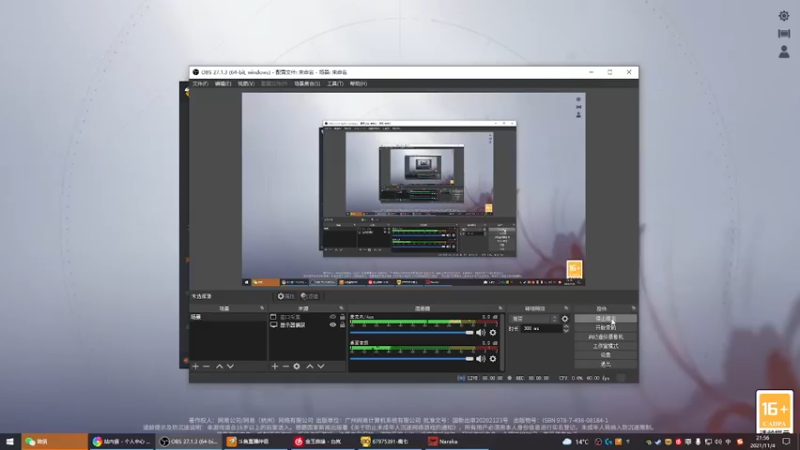Viewport: 800px width, 450px height.
Task: Open the Help menu in OBS
Action: tap(358, 84)
